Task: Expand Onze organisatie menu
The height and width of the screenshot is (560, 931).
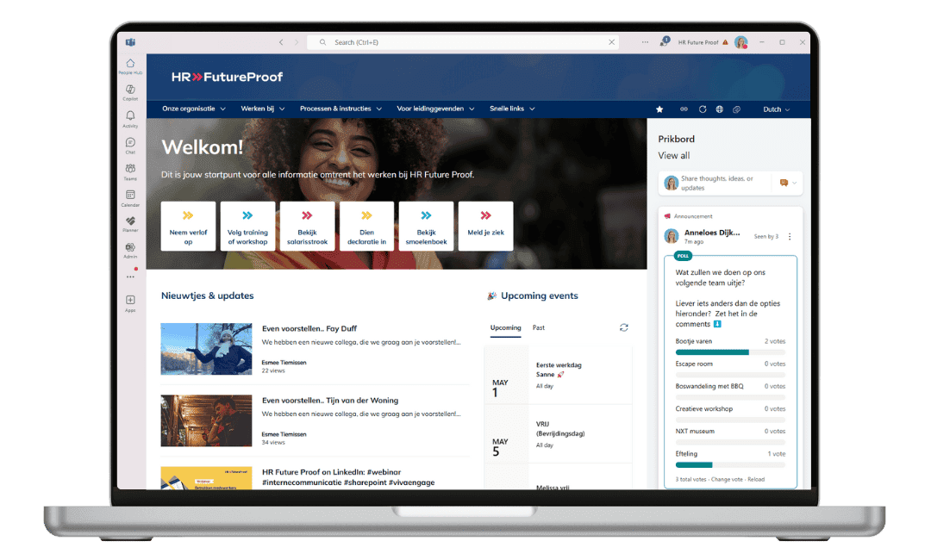Action: 194,109
